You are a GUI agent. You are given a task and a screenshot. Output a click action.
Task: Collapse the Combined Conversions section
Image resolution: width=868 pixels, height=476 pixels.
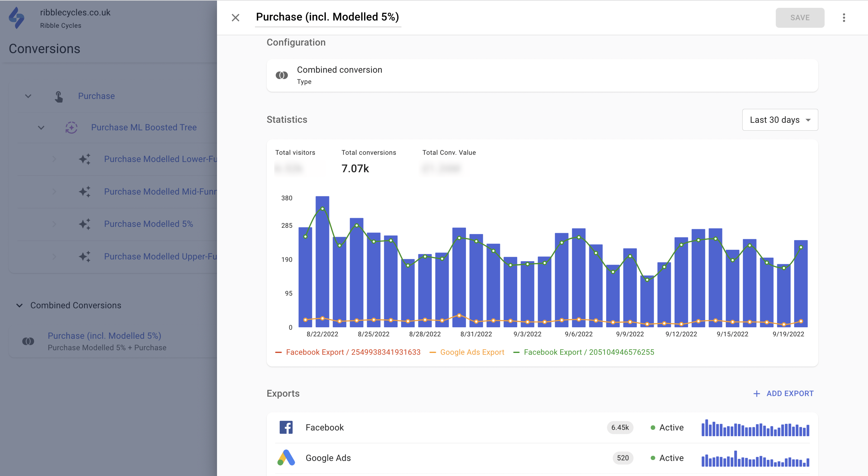[x=20, y=305]
